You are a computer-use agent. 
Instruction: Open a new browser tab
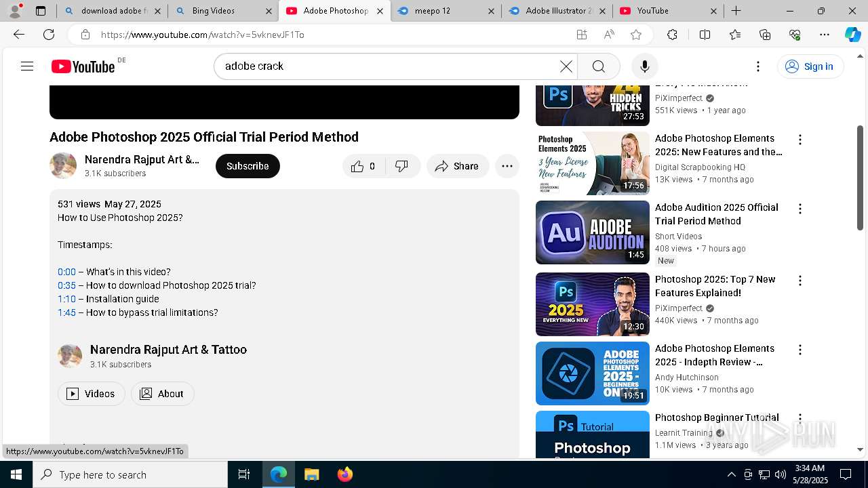(736, 11)
